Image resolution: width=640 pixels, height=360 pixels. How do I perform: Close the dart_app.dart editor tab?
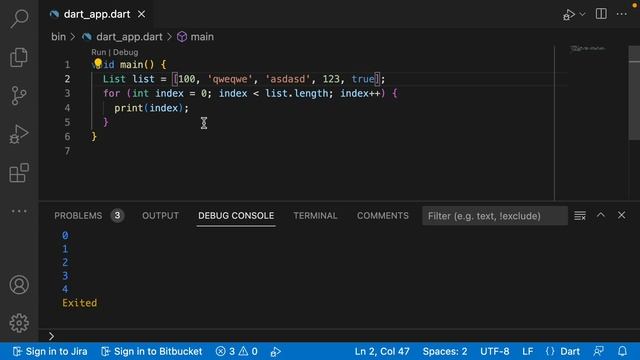coord(141,14)
